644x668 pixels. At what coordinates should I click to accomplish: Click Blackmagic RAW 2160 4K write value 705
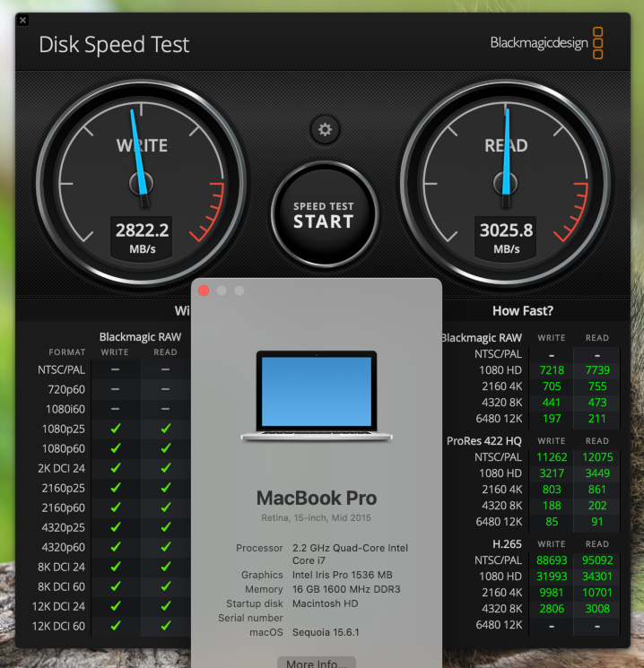click(x=552, y=386)
